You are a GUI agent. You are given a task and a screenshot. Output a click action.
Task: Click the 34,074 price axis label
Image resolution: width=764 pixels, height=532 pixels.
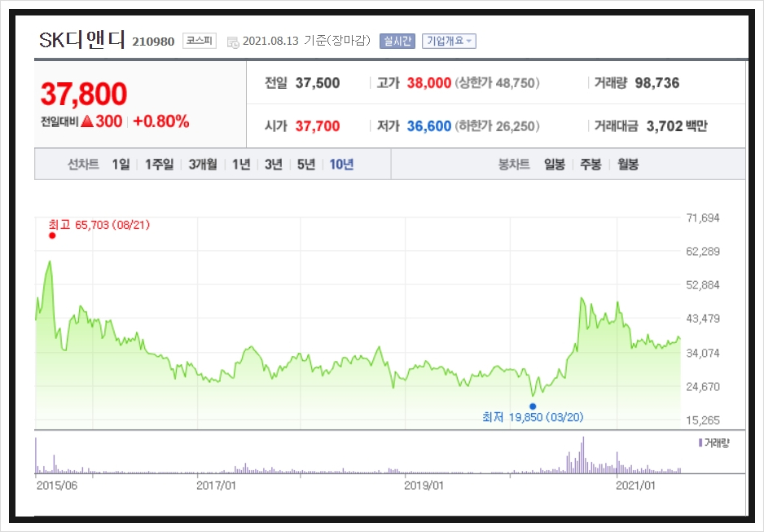click(703, 354)
